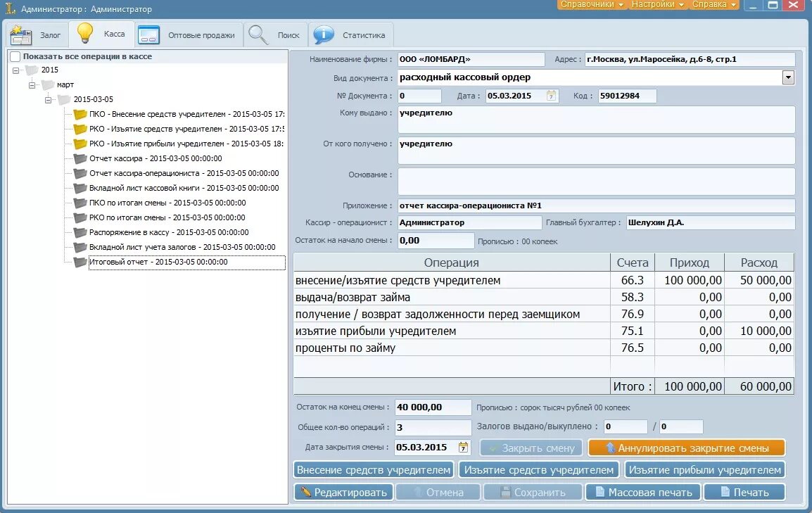Screen dimensions: 812x513
Task: Click the Общее кол-во операций field
Action: pos(433,428)
